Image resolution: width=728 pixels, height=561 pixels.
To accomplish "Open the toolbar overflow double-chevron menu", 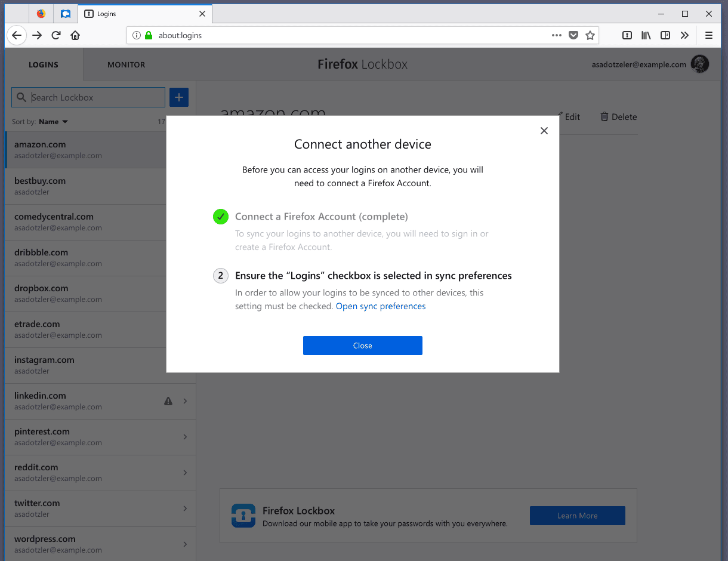I will (x=684, y=35).
